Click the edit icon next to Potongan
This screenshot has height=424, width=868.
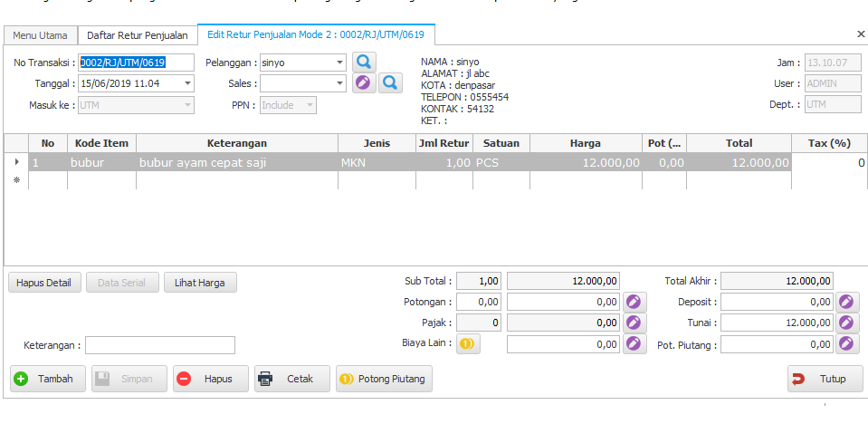634,302
